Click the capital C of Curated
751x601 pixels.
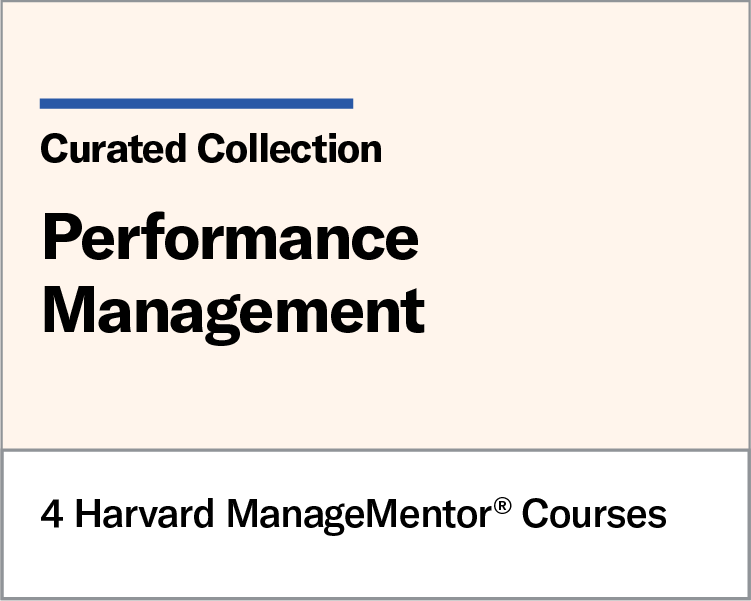point(55,148)
